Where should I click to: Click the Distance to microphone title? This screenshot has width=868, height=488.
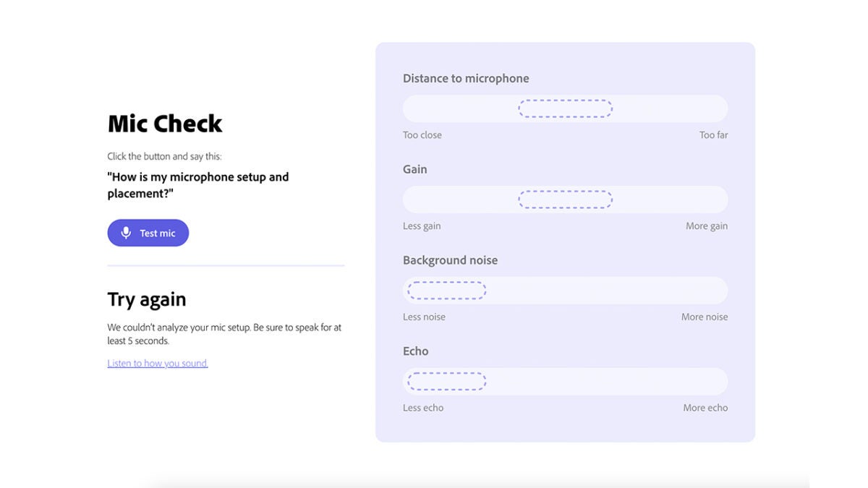[466, 78]
